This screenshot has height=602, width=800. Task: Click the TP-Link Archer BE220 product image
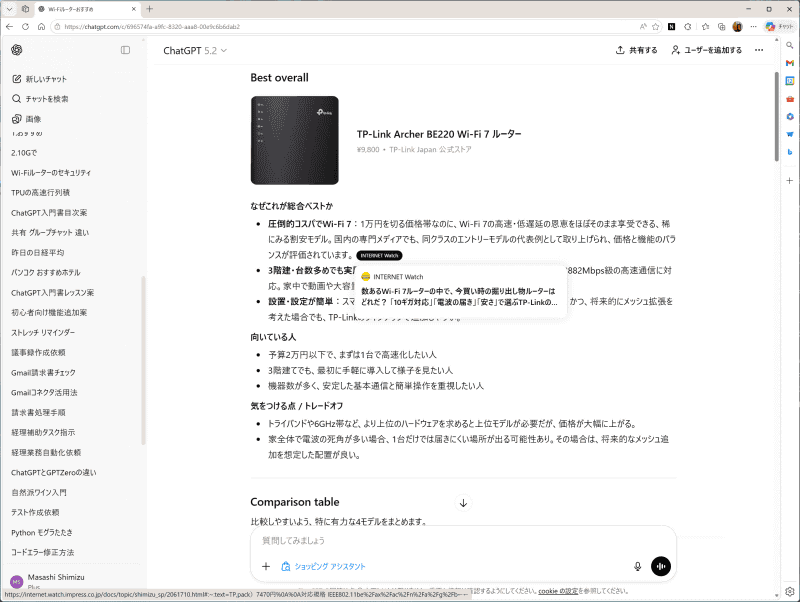point(294,139)
